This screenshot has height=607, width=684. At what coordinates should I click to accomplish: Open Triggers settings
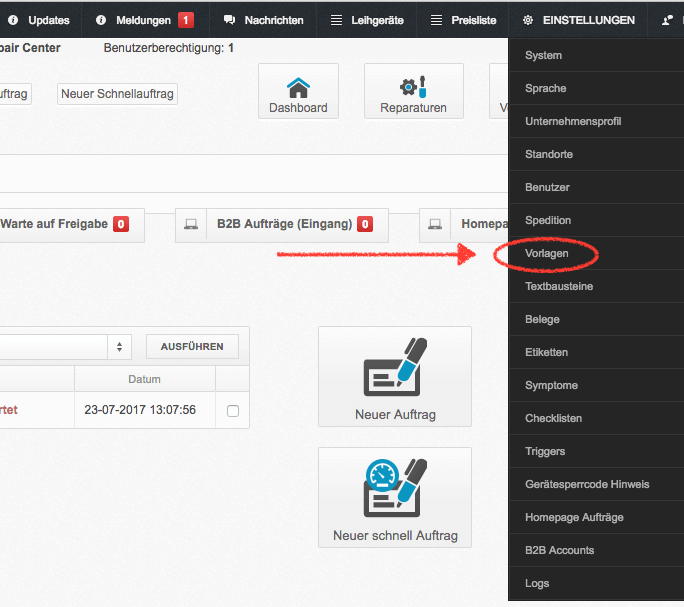pos(596,451)
